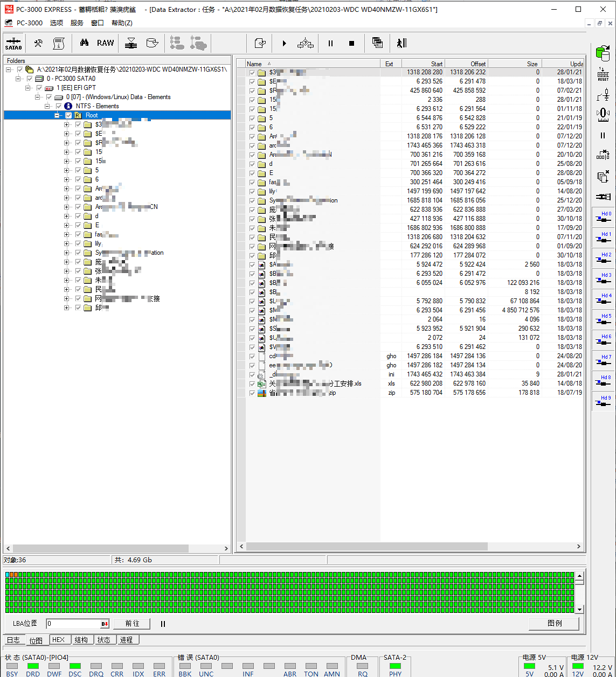The width and height of the screenshot is (616, 677).
Task: Switch to the HEX tab
Action: click(58, 640)
